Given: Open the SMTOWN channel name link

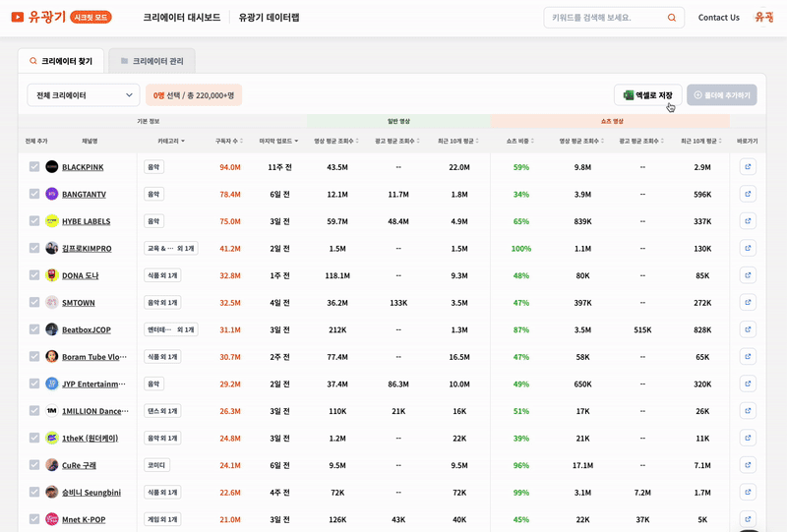Looking at the screenshot, I should pos(79,303).
